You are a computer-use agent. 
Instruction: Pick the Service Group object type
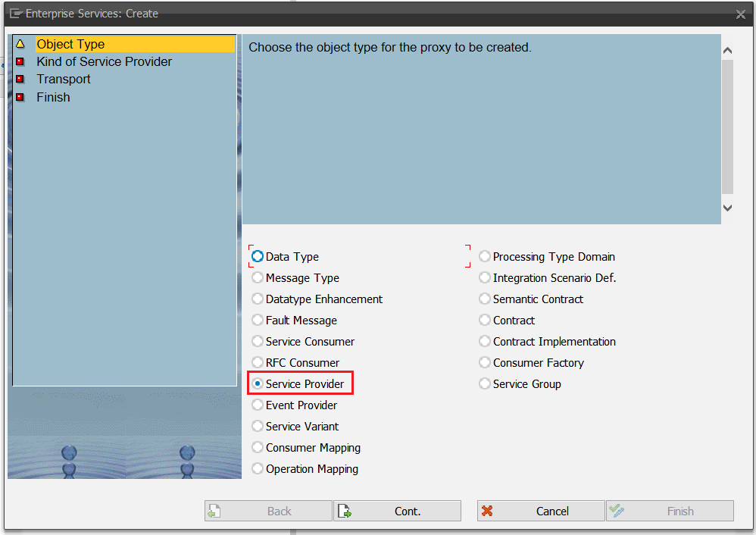point(485,384)
